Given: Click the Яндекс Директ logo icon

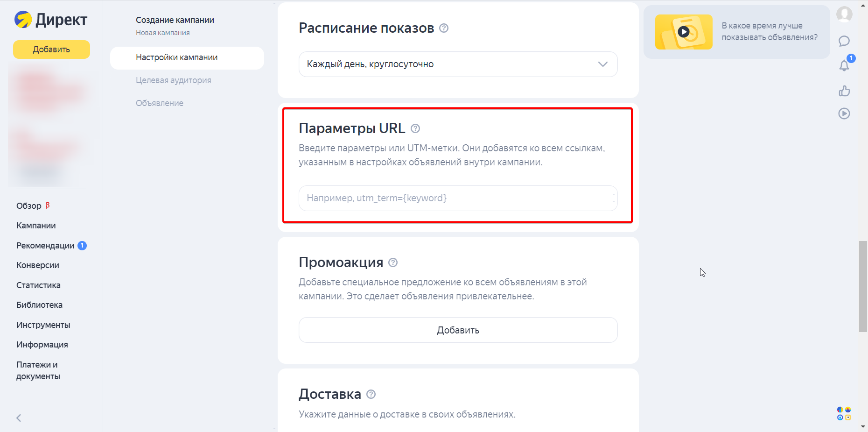Looking at the screenshot, I should (24, 20).
